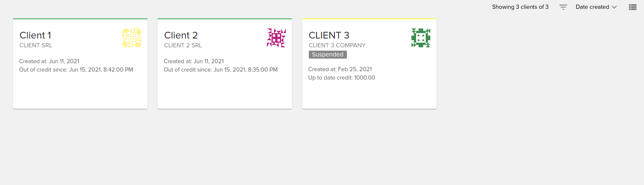The height and width of the screenshot is (185, 644).
Task: Click CLIENT 3 green avatar icon
Action: tap(421, 38)
